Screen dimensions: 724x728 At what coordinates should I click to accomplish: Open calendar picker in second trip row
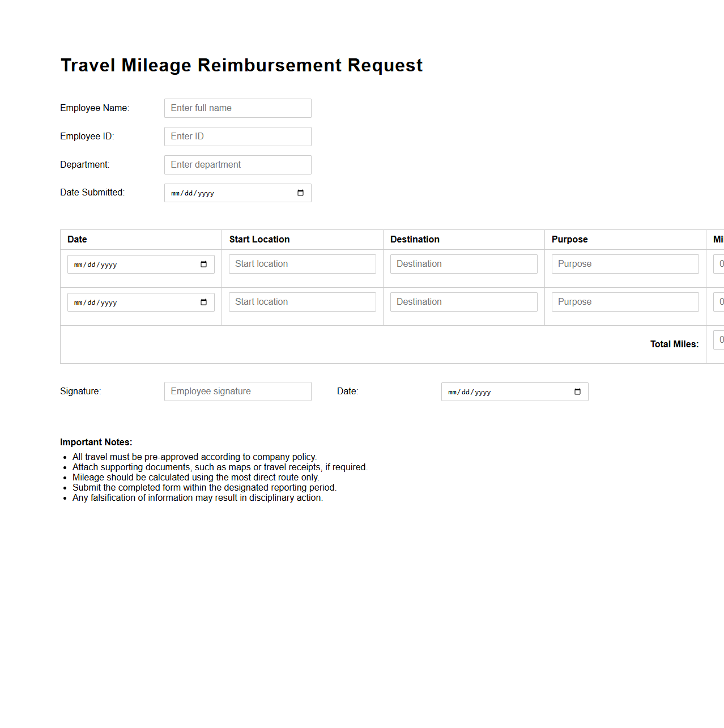tap(203, 303)
